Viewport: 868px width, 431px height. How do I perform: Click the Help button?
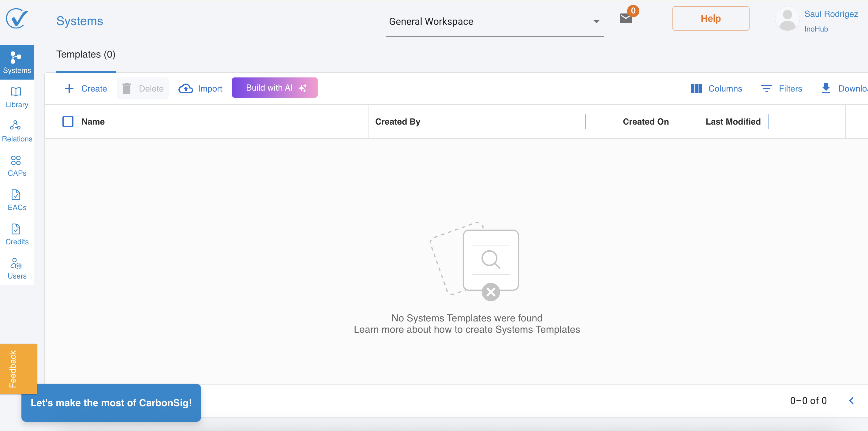pos(711,19)
